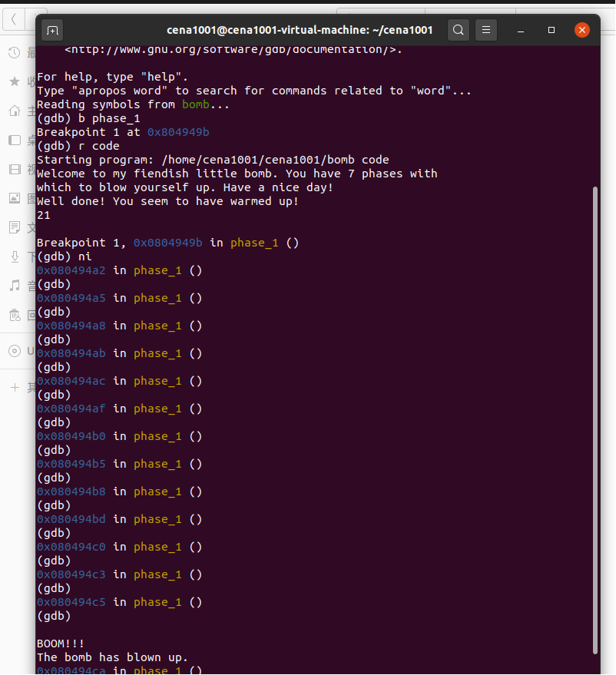The height and width of the screenshot is (675, 616).
Task: Click the 0x080494b5 address line
Action: (119, 464)
